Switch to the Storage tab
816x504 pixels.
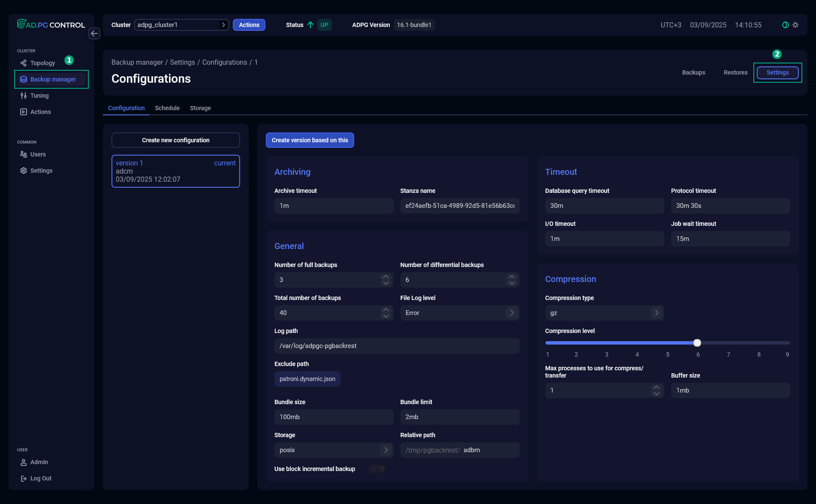pos(200,108)
